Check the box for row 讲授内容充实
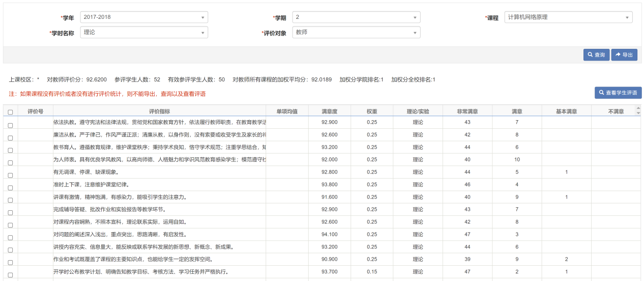The image size is (644, 281). pyautogui.click(x=10, y=250)
